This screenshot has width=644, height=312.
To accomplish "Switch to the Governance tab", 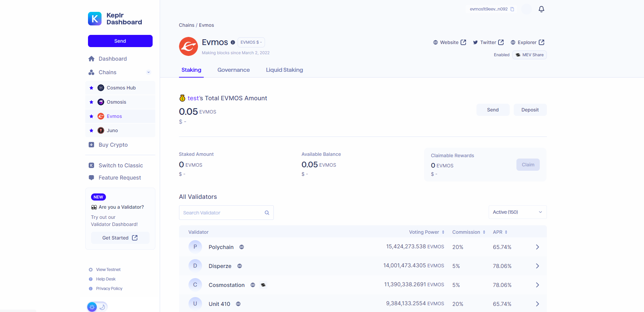I will [234, 70].
